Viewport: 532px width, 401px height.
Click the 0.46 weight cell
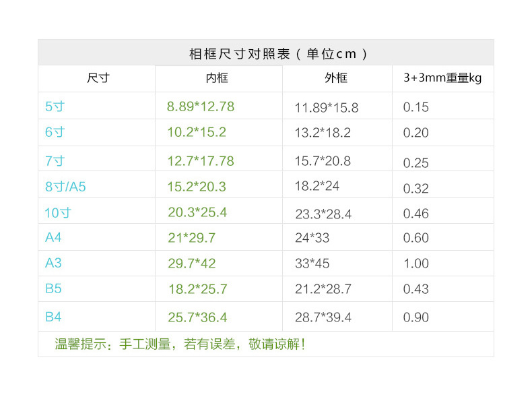point(415,214)
